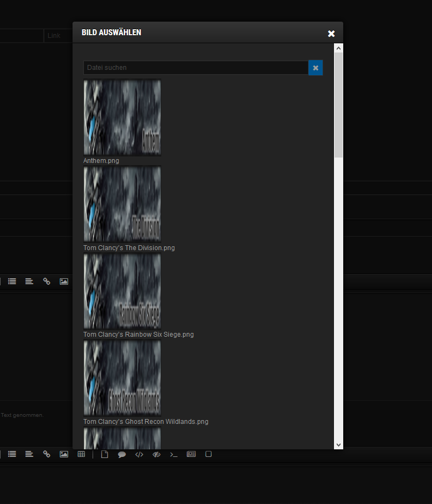This screenshot has height=504, width=432.
Task: Pick the Rainbow Six Siege thumbnail
Action: point(122,291)
